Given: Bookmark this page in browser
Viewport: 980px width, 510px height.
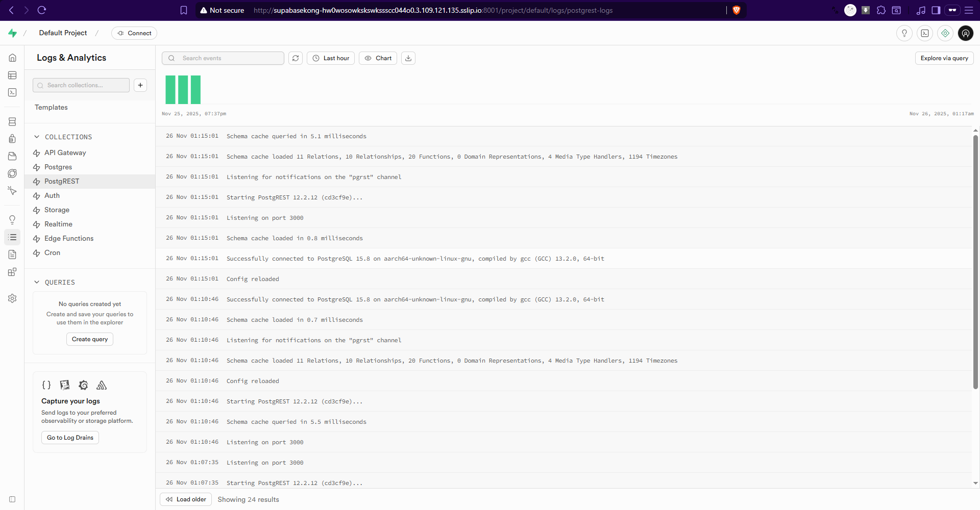Looking at the screenshot, I should [184, 10].
